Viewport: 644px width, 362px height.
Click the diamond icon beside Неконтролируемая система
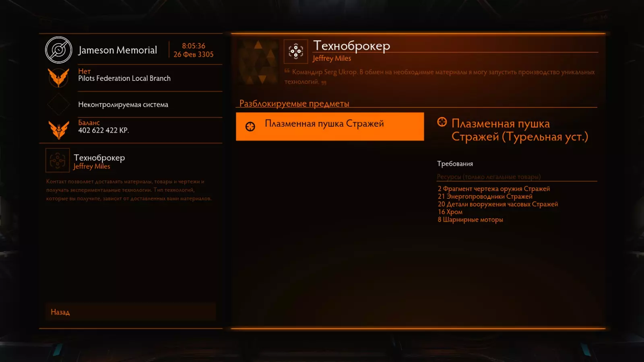[x=59, y=104]
